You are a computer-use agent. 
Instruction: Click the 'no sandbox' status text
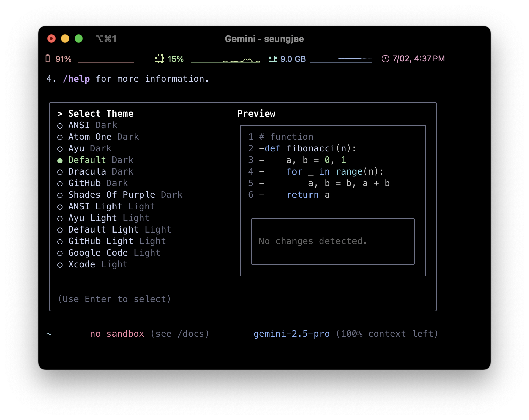coord(117,334)
